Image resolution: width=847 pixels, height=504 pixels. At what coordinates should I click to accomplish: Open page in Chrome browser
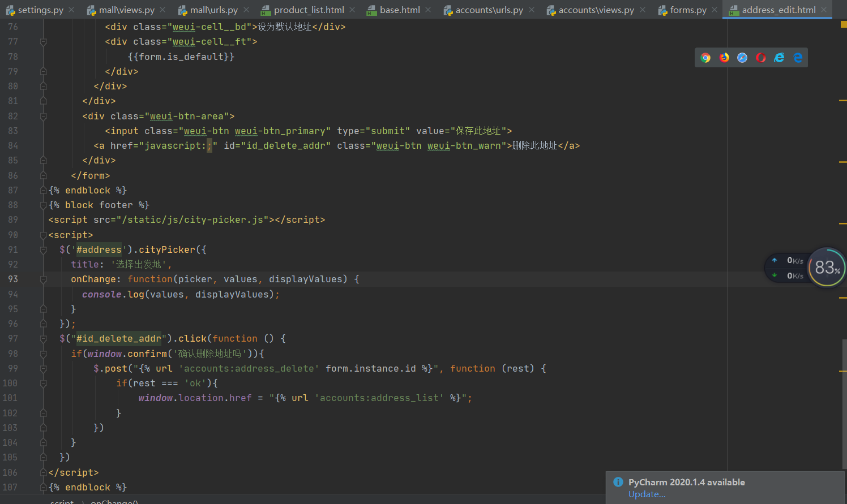pyautogui.click(x=705, y=58)
